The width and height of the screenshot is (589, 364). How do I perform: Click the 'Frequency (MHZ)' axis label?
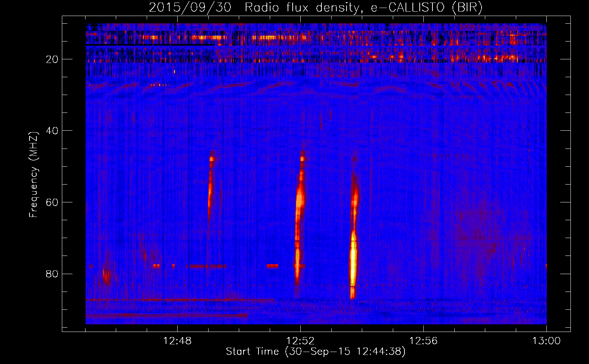[33, 175]
